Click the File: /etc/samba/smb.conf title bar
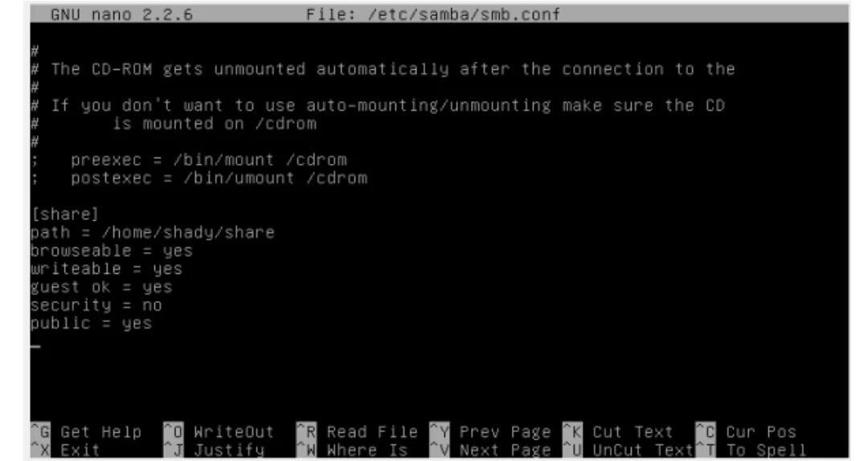The height and width of the screenshot is (461, 868). (x=433, y=14)
